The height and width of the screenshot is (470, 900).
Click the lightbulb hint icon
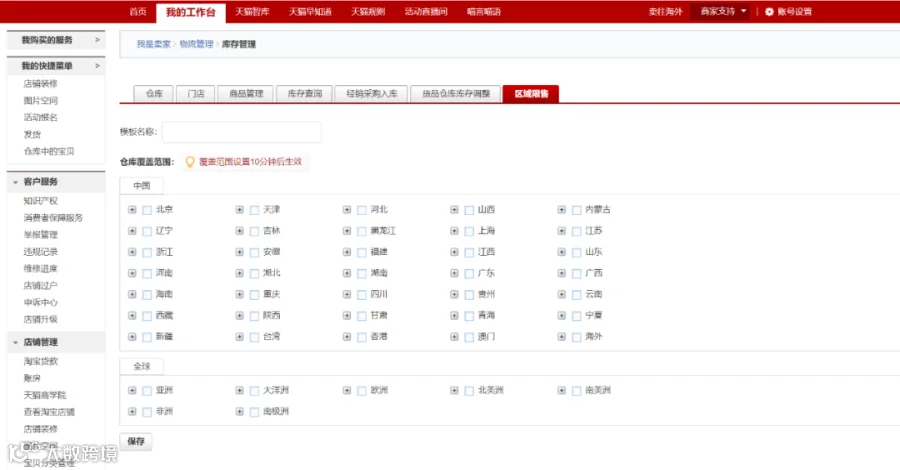point(190,162)
